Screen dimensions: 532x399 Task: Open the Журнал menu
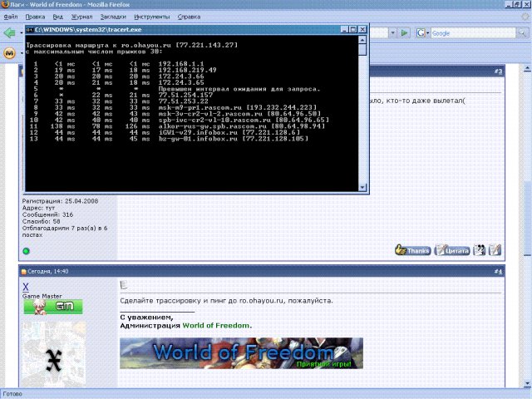tap(81, 17)
